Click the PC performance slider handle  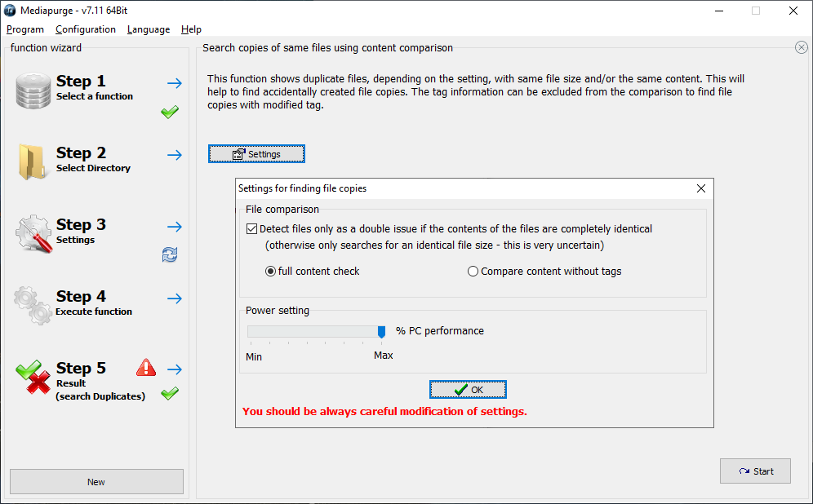tap(382, 331)
